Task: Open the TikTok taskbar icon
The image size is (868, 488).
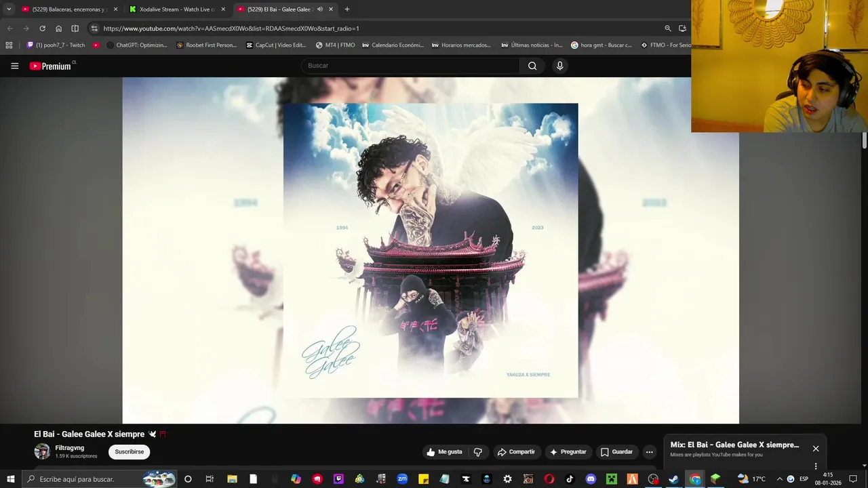Action: pyautogui.click(x=570, y=479)
